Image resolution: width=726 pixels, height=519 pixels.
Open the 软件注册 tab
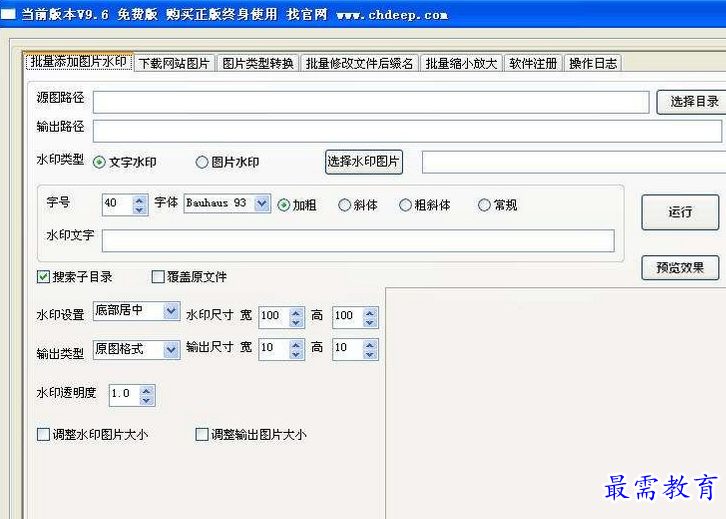pos(533,63)
